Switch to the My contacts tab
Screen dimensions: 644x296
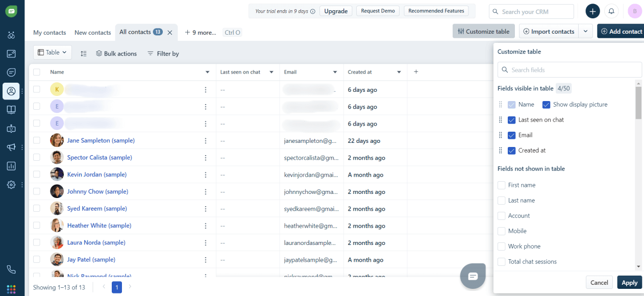tap(49, 32)
